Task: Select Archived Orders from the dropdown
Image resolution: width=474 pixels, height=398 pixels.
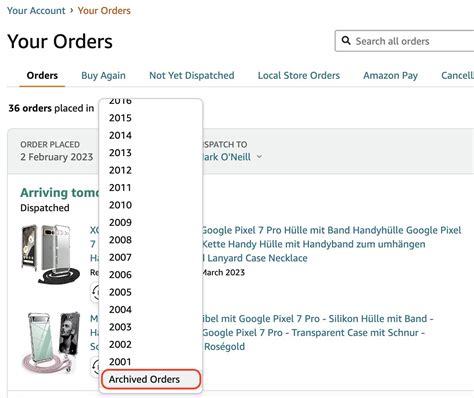Action: click(x=151, y=379)
